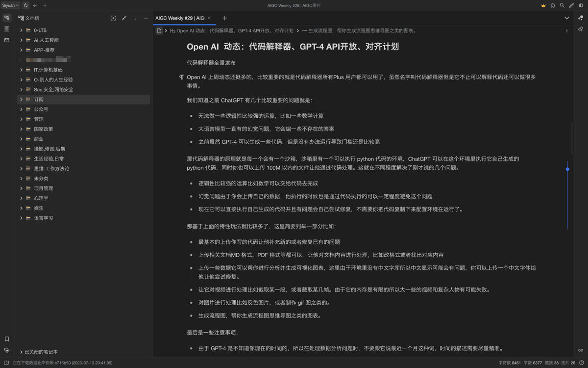Click the main heading Open AI 动态
The width and height of the screenshot is (588, 368).
coord(293,47)
